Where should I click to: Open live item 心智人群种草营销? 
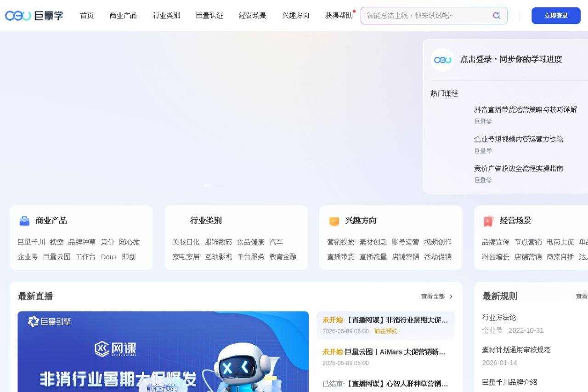point(385,384)
